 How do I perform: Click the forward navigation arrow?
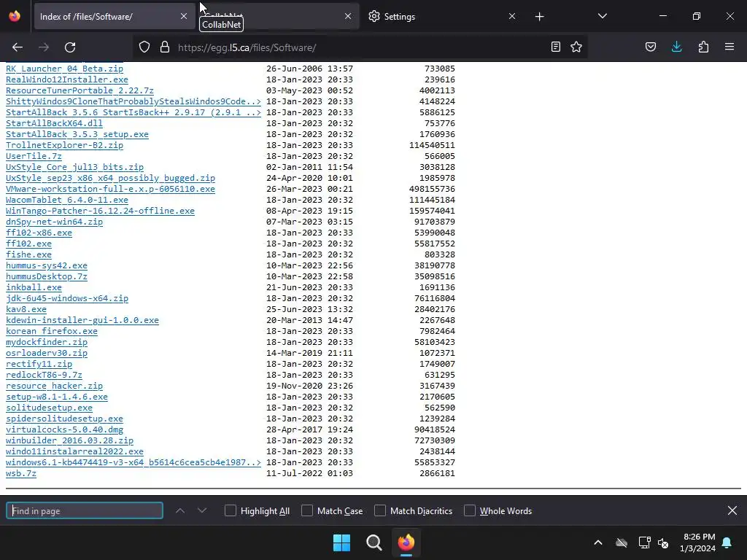pyautogui.click(x=44, y=47)
